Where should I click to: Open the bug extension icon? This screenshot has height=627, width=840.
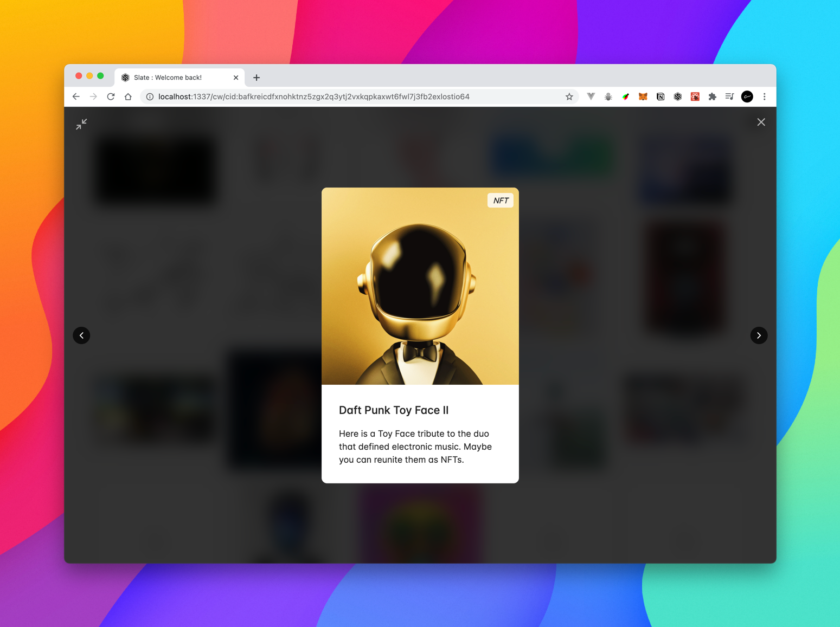tap(608, 96)
